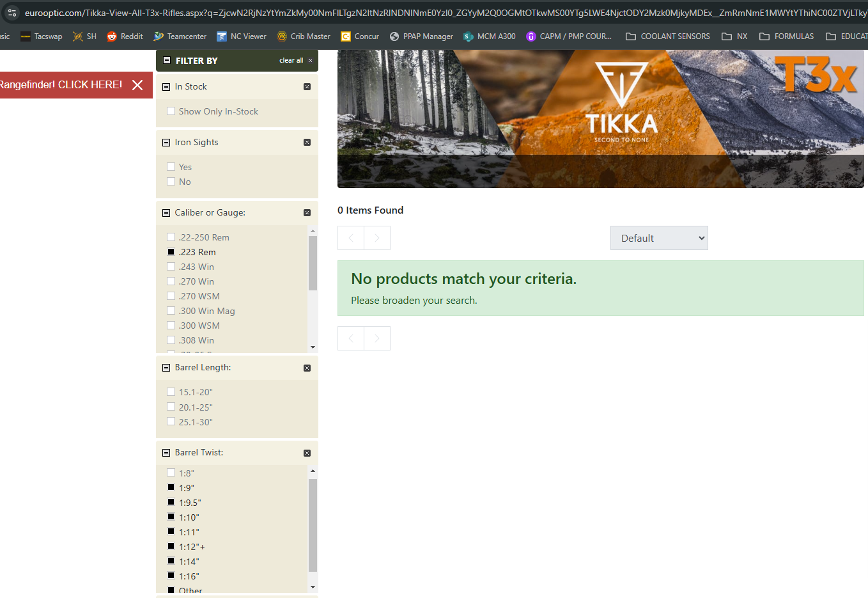The width and height of the screenshot is (868, 598).
Task: Uncheck 1:9.5" barrel twist
Action: pos(171,502)
